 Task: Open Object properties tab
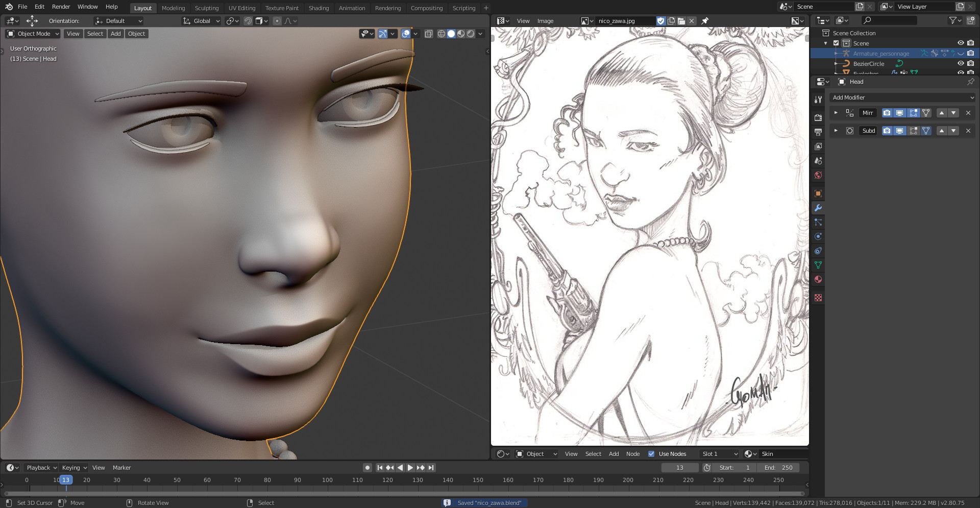tap(818, 193)
